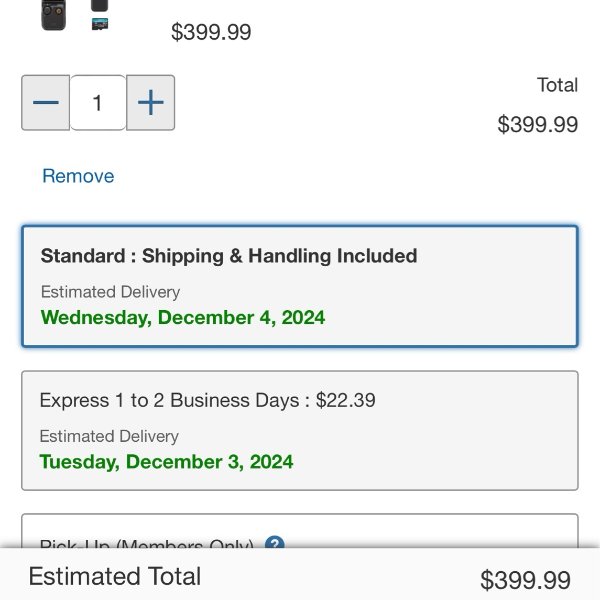600x600 pixels.
Task: Click the quantity field showing 1
Action: coord(98,103)
